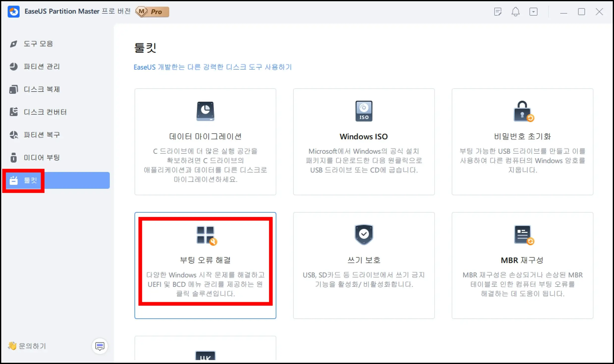The width and height of the screenshot is (614, 364).
Task: Close the Partition Master window
Action: pos(599,12)
